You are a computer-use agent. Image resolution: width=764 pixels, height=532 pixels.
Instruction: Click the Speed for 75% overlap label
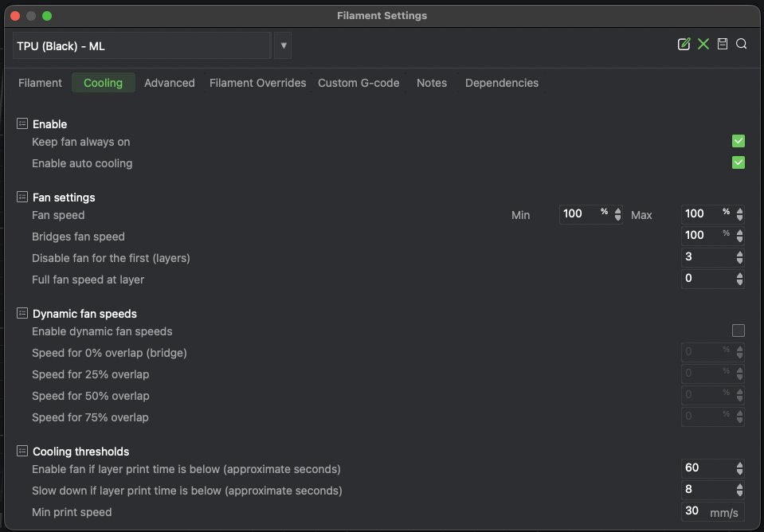pyautogui.click(x=90, y=417)
